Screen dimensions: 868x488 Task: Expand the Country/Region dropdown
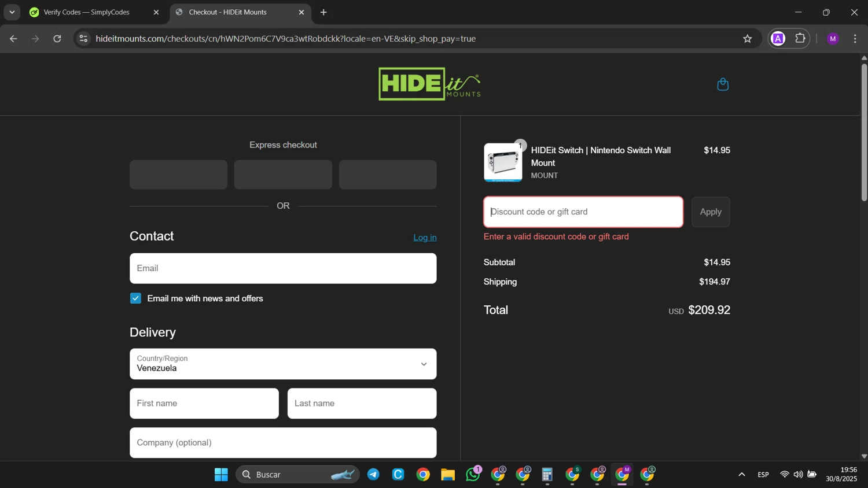[283, 364]
